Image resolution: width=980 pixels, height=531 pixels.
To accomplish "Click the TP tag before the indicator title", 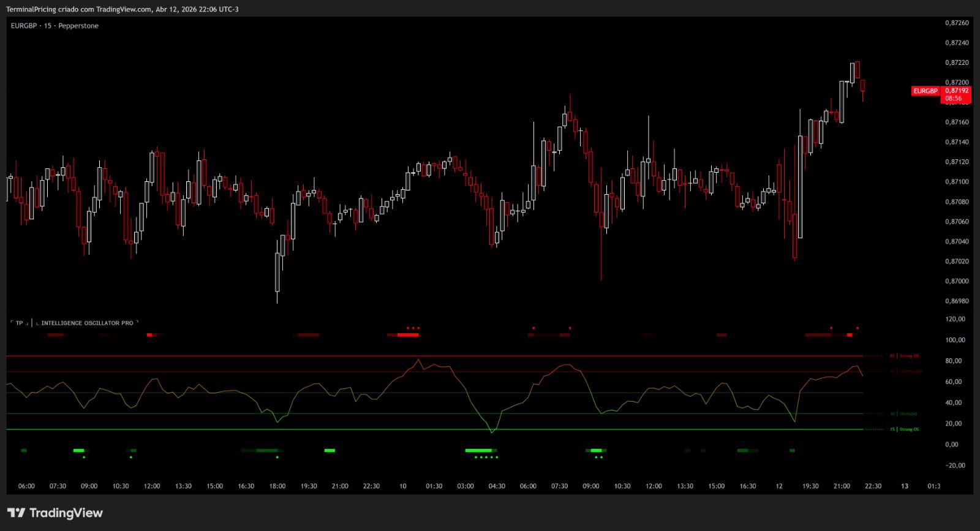I will (19, 323).
